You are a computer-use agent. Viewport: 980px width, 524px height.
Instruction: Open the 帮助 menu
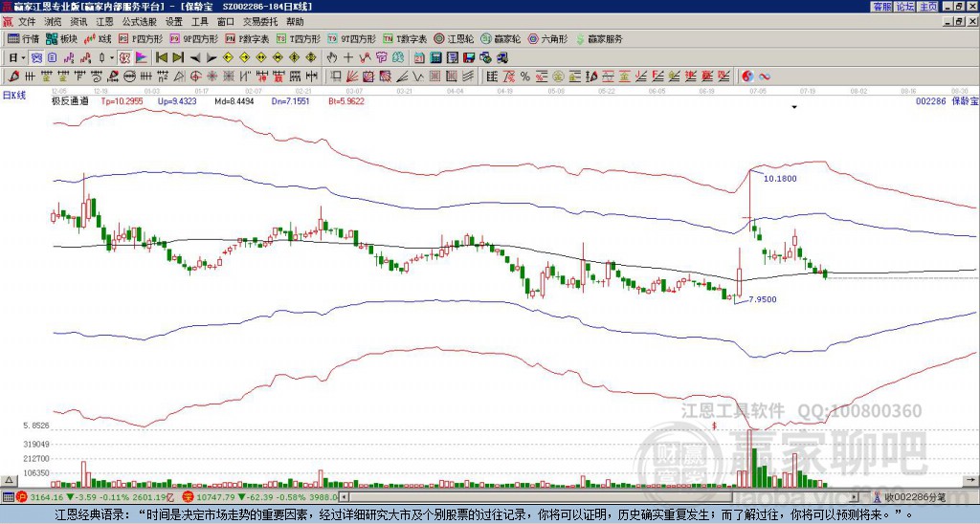[295, 22]
